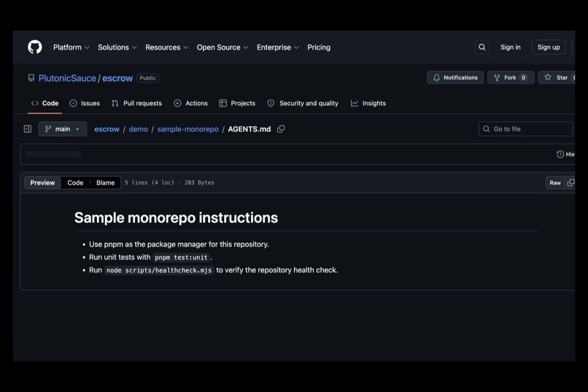588x392 pixels.
Task: Click the repository icon before PlutonicSauce
Action: point(31,78)
